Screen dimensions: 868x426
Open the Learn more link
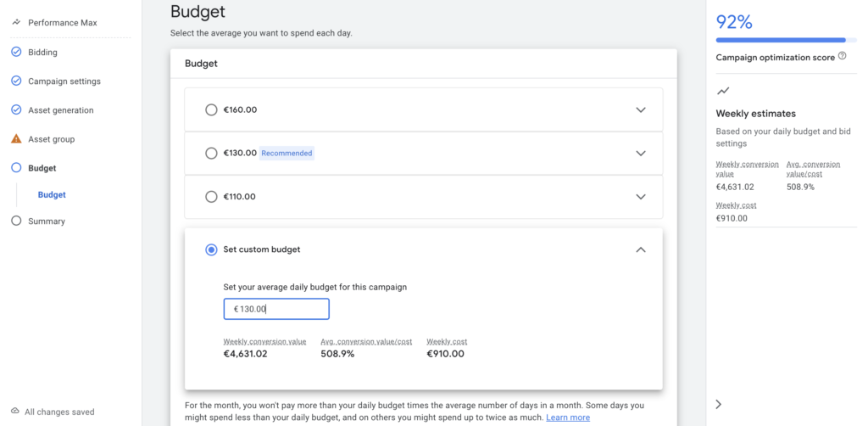coord(568,418)
